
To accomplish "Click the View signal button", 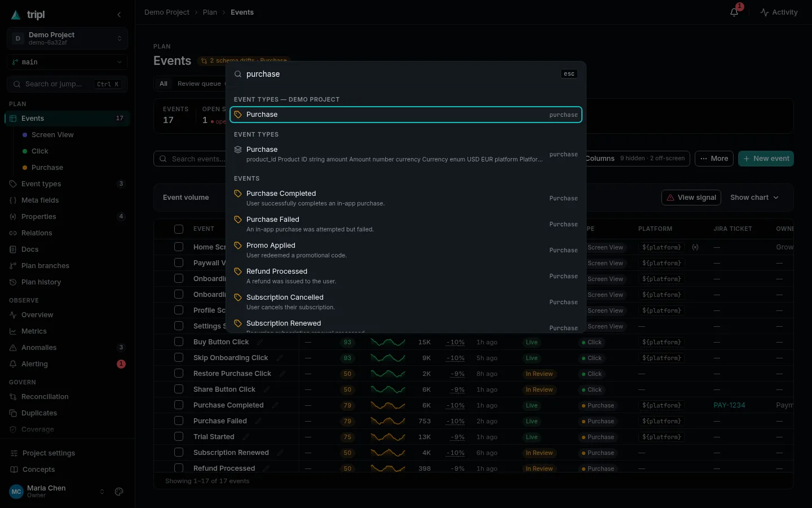I will 691,198.
